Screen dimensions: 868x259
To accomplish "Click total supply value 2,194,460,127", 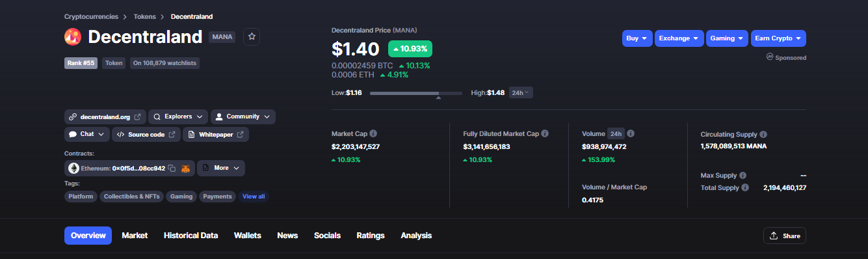I will click(x=785, y=187).
